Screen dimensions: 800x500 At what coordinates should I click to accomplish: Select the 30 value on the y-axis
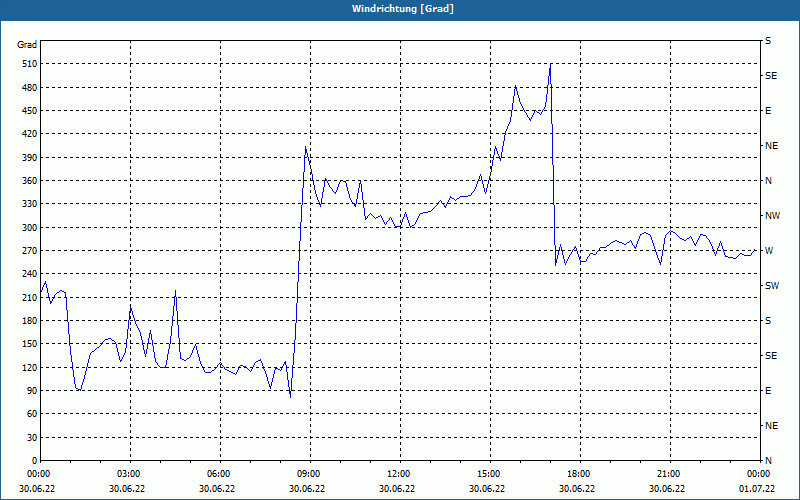32,437
